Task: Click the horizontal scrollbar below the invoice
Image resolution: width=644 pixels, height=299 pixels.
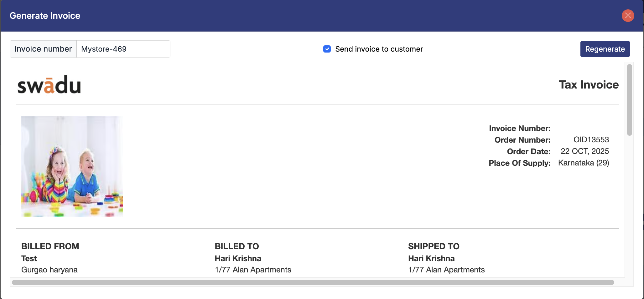Action: pyautogui.click(x=313, y=282)
